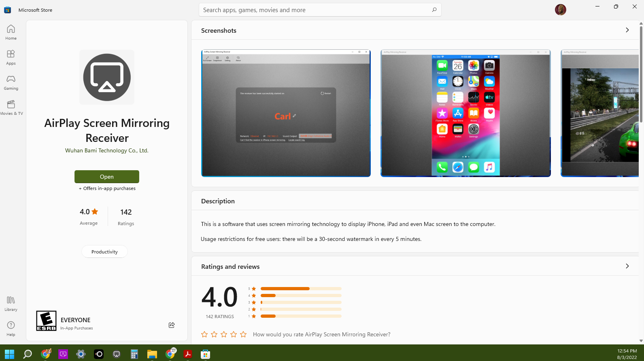Rate the app five stars
This screenshot has width=644, height=361.
coord(243,334)
